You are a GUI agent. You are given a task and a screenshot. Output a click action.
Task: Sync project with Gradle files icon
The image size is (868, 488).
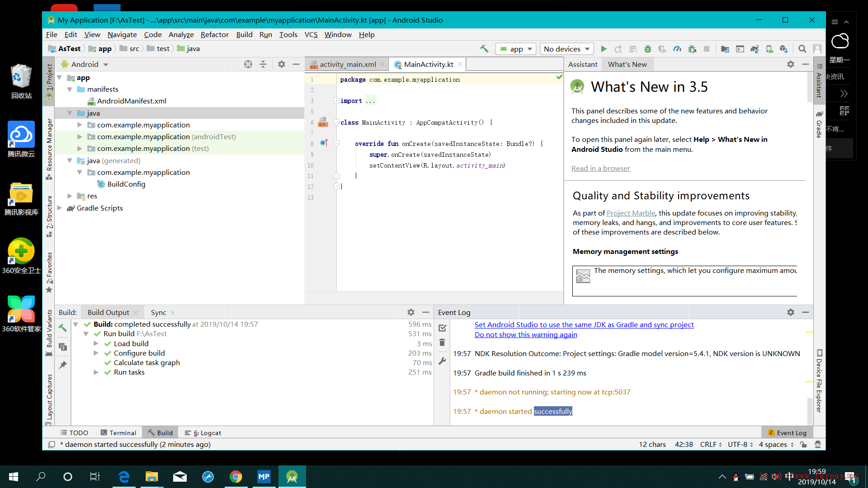coord(755,49)
